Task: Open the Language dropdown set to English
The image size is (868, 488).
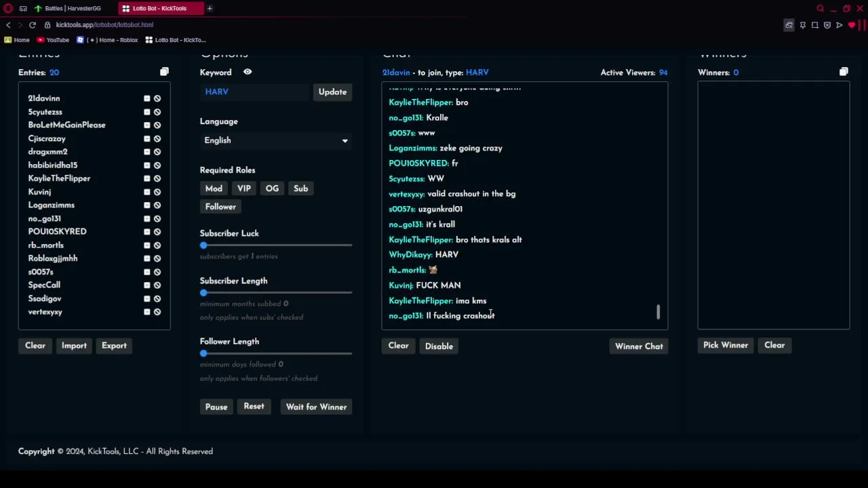Action: click(276, 140)
